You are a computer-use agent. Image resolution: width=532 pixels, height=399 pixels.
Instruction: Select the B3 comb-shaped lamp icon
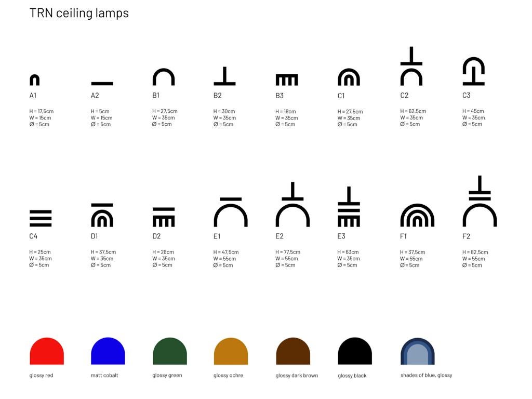[x=287, y=80]
